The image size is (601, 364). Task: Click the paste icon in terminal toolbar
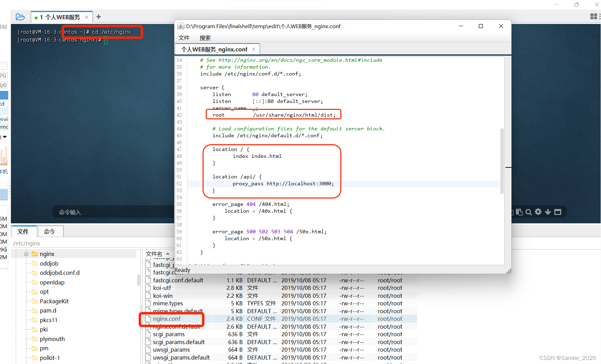coord(519,212)
